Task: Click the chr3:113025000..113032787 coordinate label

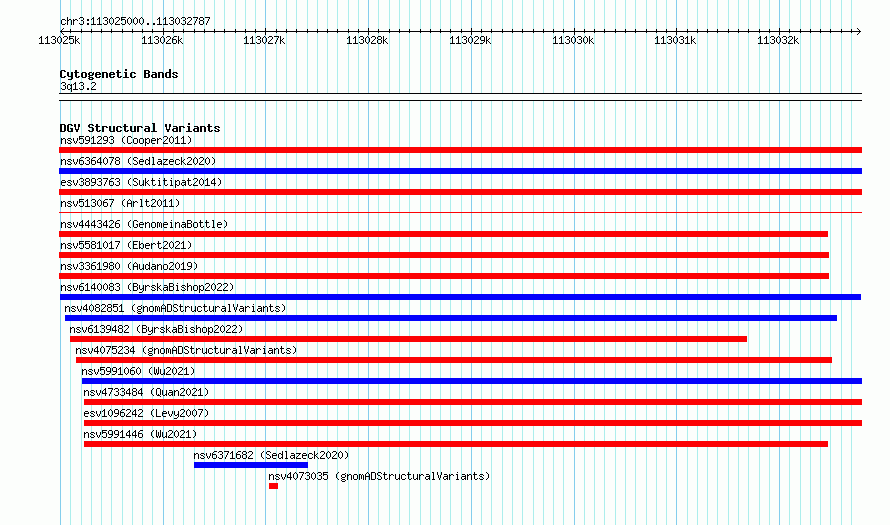Action: pyautogui.click(x=135, y=21)
